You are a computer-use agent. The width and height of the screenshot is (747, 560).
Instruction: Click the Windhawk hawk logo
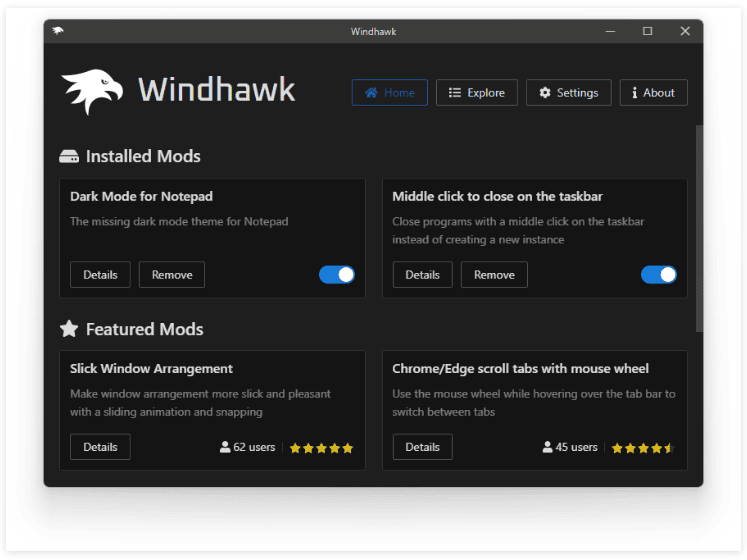pos(92,92)
